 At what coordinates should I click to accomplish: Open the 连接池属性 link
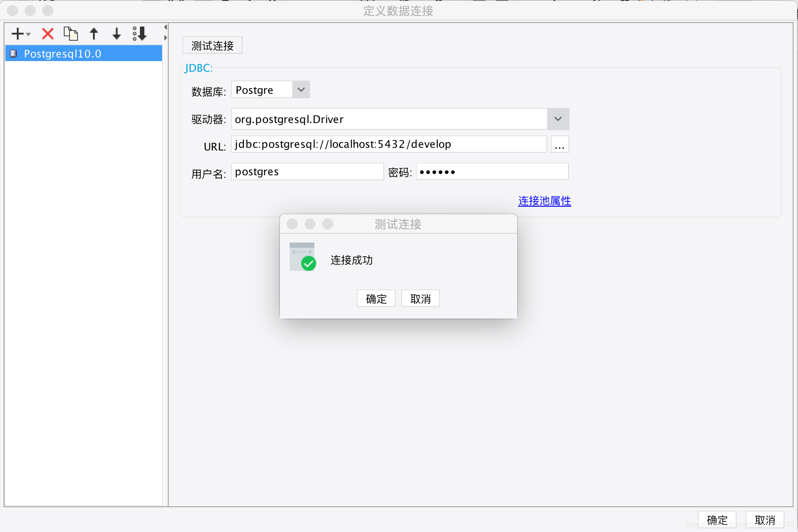(x=545, y=201)
